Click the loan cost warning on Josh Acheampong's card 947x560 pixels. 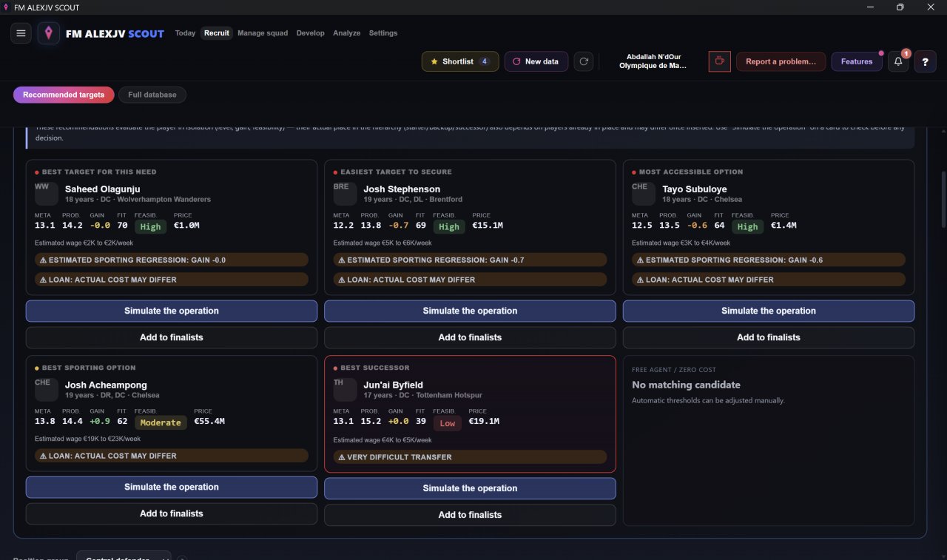pos(172,456)
